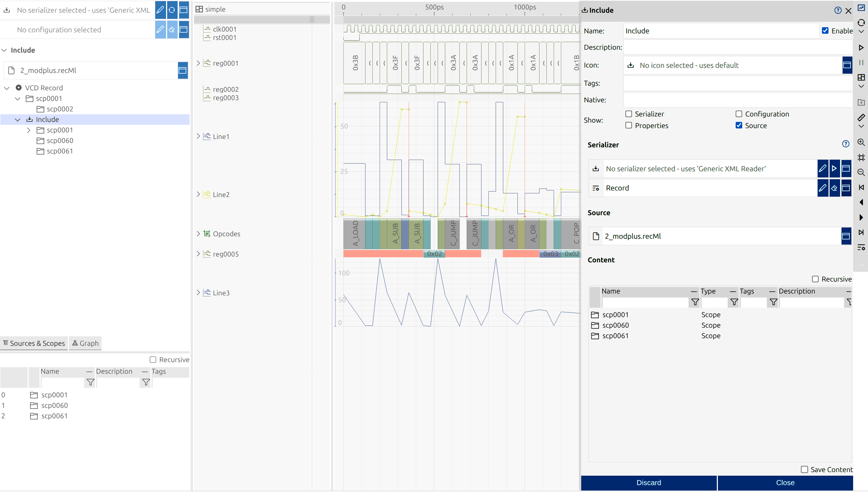Image resolution: width=868 pixels, height=492 pixels.
Task: Collapse the VCD Record tree node
Action: click(x=7, y=88)
